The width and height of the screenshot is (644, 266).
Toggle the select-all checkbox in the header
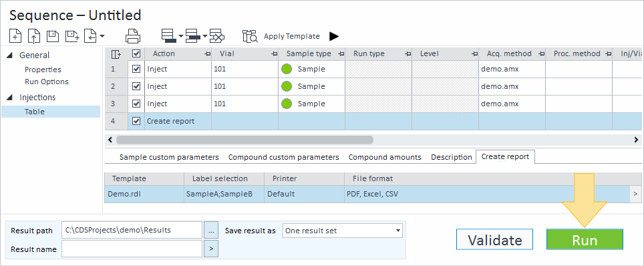point(136,54)
